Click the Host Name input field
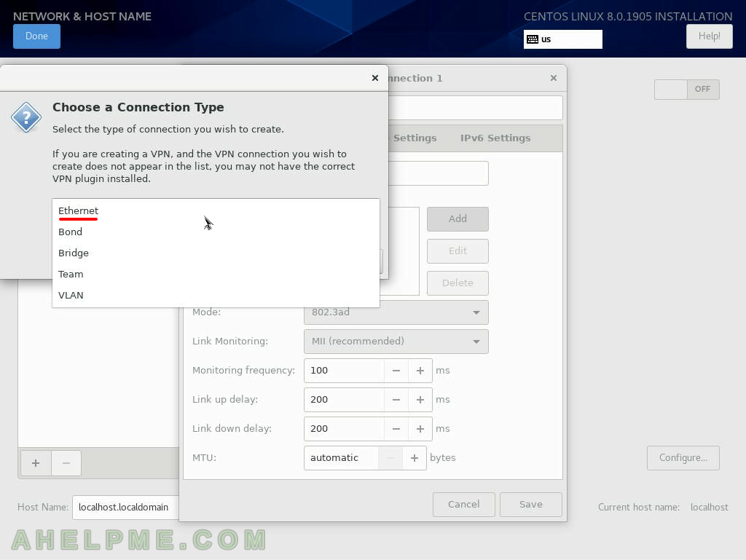The image size is (746, 560). pyautogui.click(x=125, y=508)
